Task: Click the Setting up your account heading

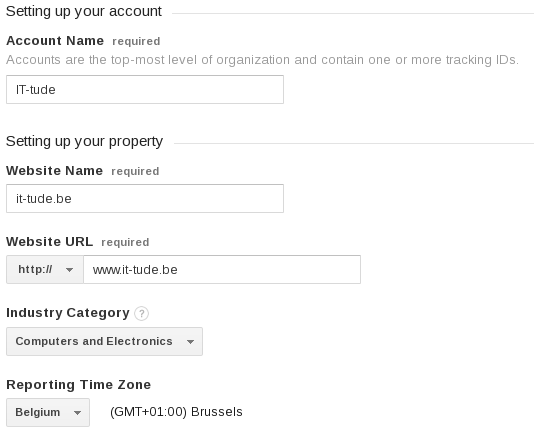Action: click(x=84, y=12)
